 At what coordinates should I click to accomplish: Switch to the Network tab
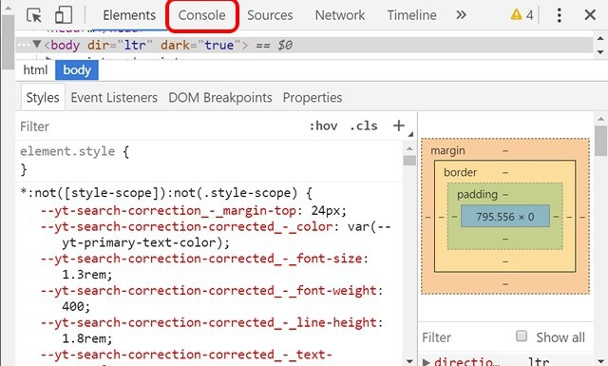click(340, 15)
